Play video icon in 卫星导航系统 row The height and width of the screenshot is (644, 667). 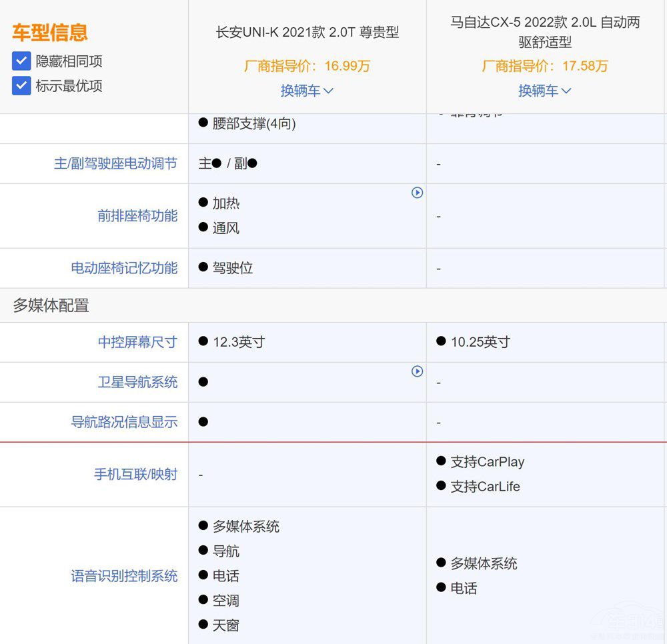[417, 371]
